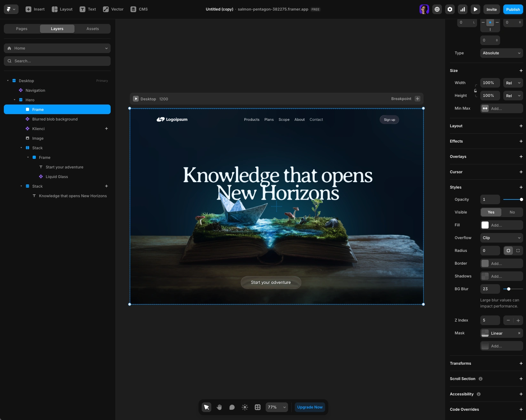
Task: Switch to the Assets tab
Action: [x=92, y=29]
